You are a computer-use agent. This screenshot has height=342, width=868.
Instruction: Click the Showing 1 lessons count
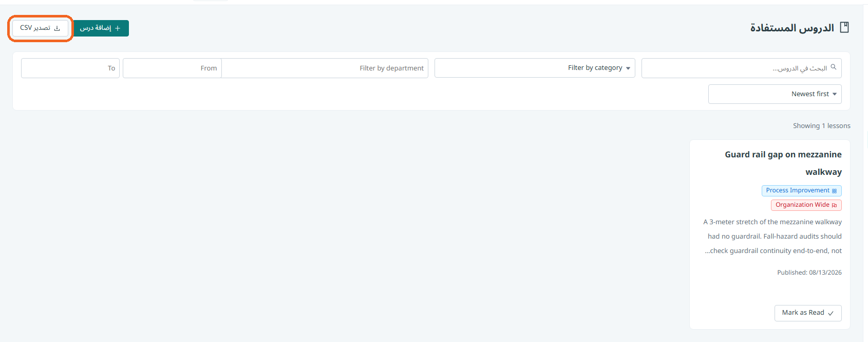click(x=822, y=126)
